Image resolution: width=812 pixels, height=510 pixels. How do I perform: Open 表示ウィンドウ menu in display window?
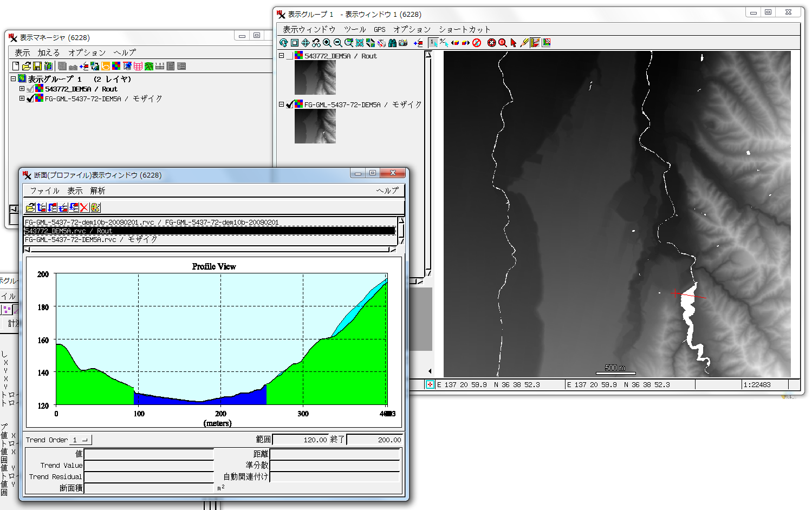[309, 29]
